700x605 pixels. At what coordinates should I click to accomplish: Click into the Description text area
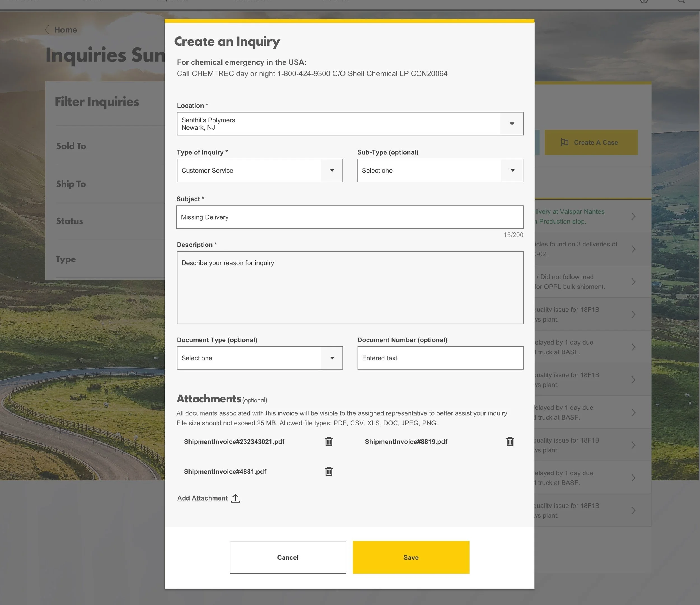point(350,288)
